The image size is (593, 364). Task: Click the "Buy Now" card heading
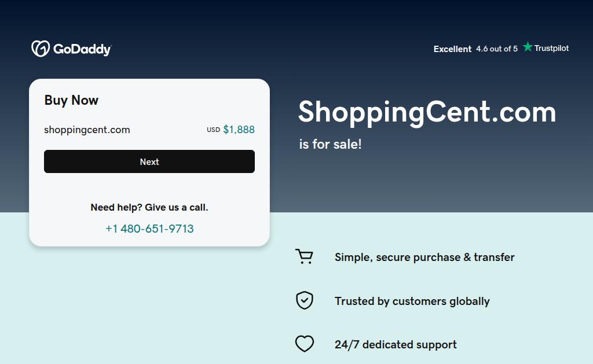[71, 100]
